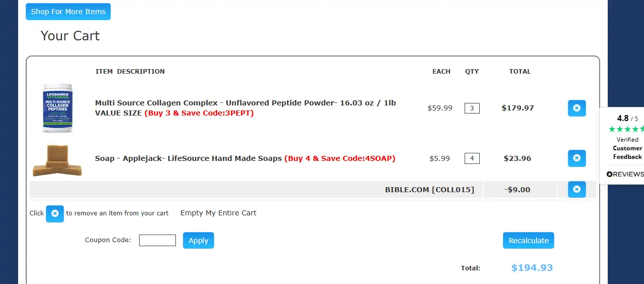Click the 4SOAP save code text
Viewport: 644px width, 284px height.
pyautogui.click(x=340, y=158)
